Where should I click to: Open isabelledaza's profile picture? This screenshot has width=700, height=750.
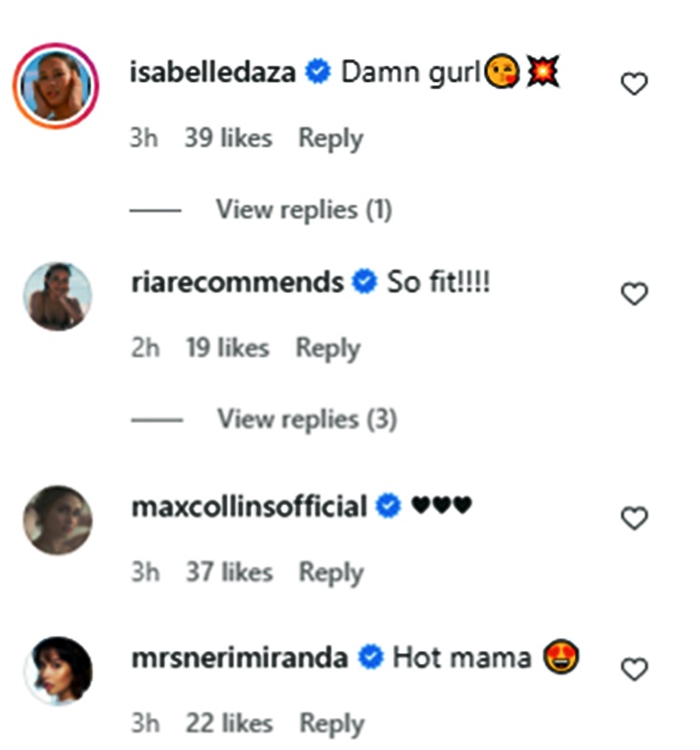tap(56, 85)
